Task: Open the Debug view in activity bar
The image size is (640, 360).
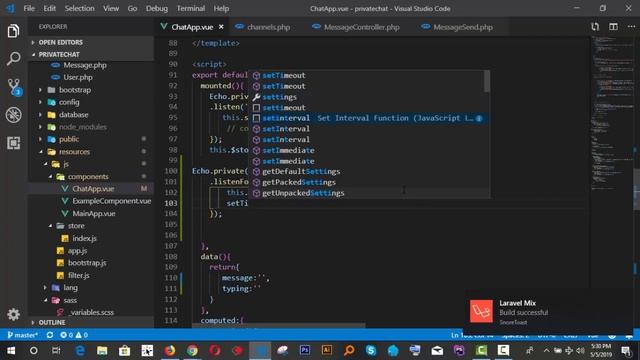Action: (13, 115)
